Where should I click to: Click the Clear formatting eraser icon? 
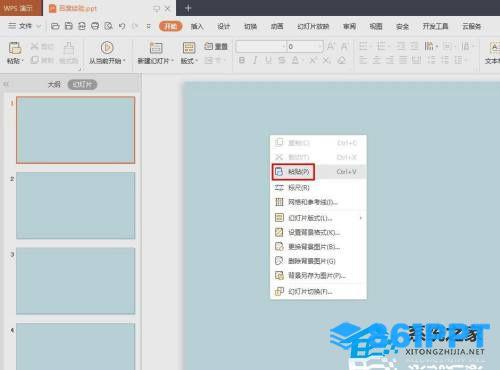point(341,60)
